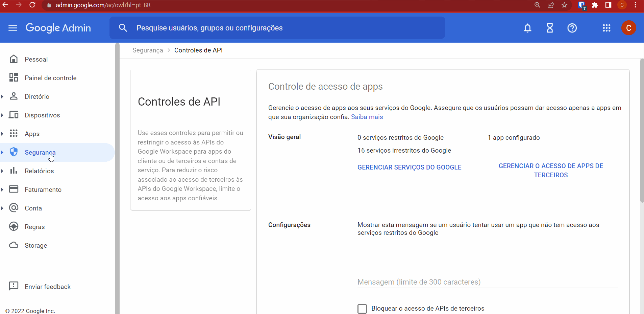Image resolution: width=644 pixels, height=314 pixels.
Task: Click GERENCIAR SERVIÇOS DO GOOGLE
Action: [410, 167]
